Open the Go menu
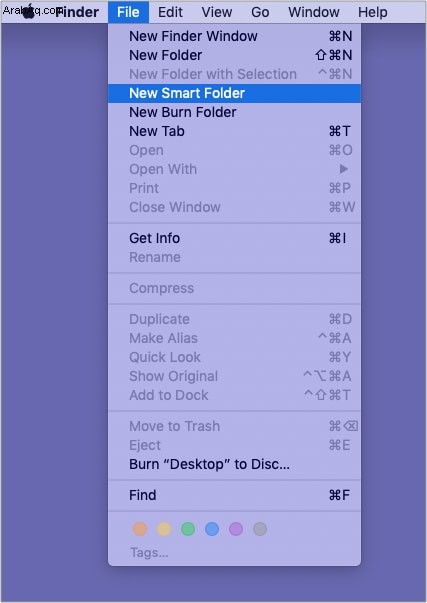Screen dimensions: 427x603 [260, 12]
